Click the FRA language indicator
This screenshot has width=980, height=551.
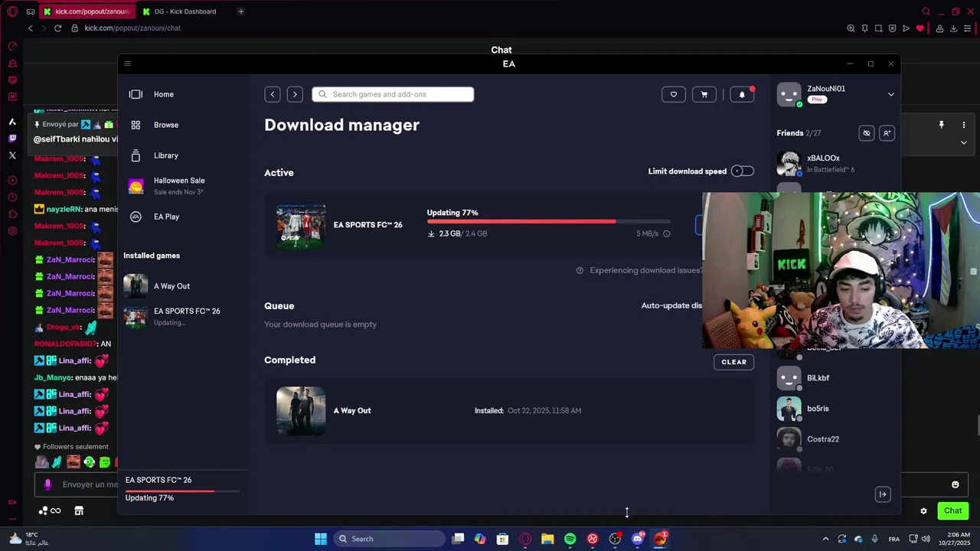[x=894, y=540]
